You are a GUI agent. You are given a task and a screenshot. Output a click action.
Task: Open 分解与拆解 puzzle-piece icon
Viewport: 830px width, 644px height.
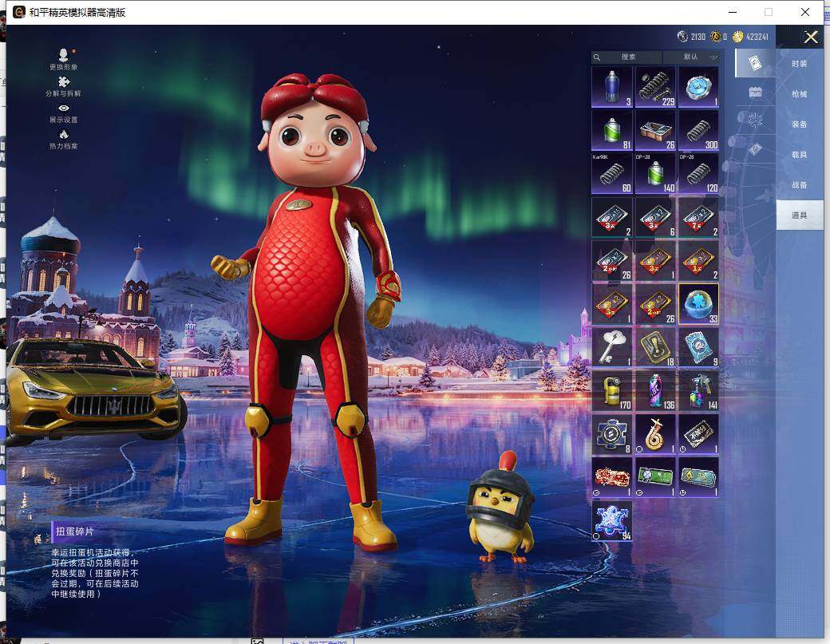click(x=64, y=85)
